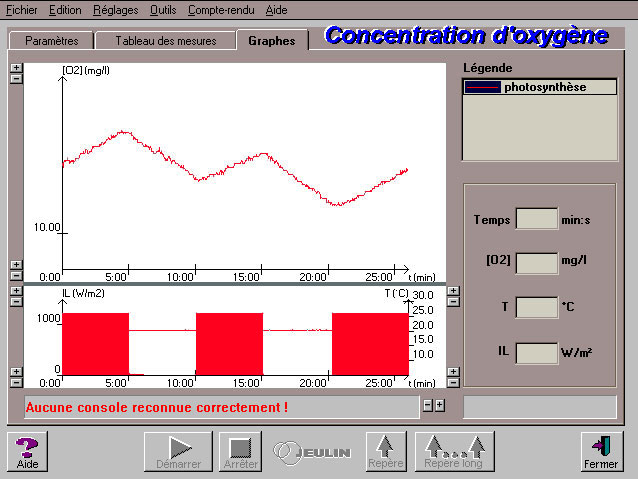Open the Compte-rendu menu
The image size is (638, 479).
click(217, 9)
